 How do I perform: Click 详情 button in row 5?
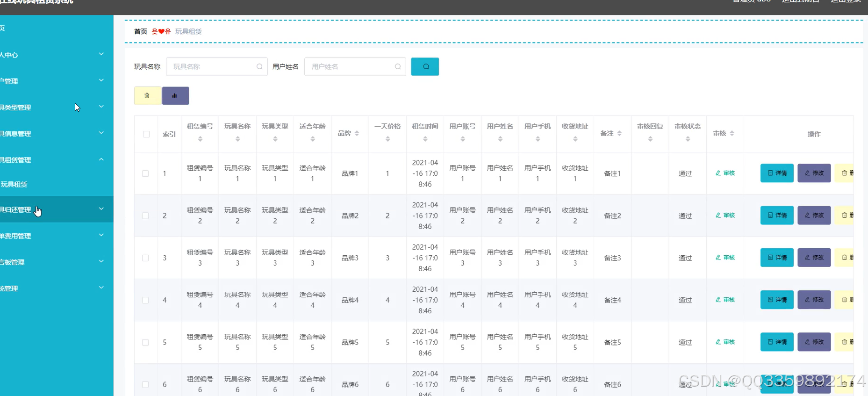tap(777, 342)
